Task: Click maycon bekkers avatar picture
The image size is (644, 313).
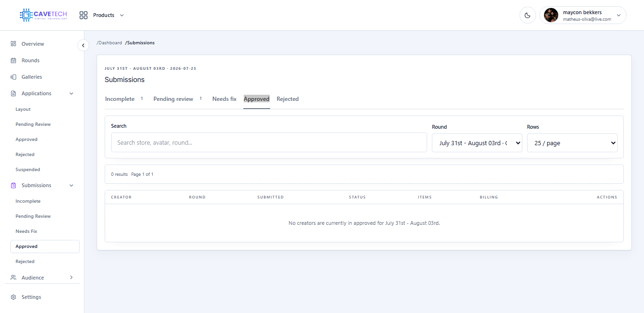Action: pos(551,15)
